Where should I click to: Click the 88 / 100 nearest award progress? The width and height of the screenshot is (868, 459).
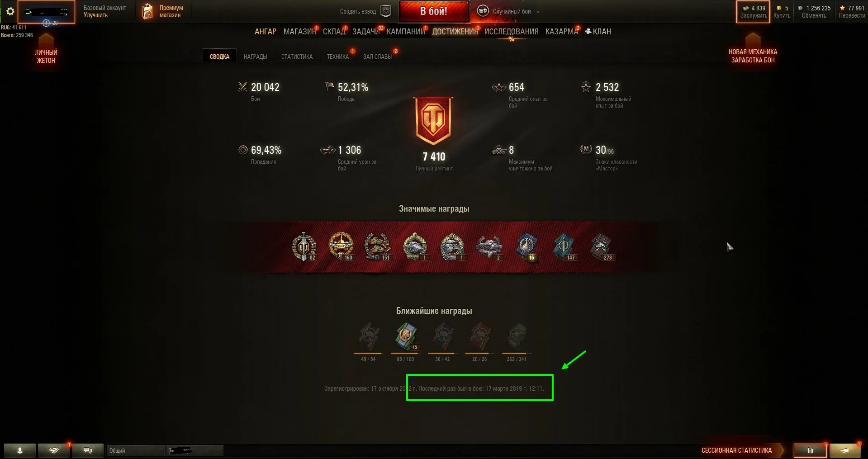405,359
